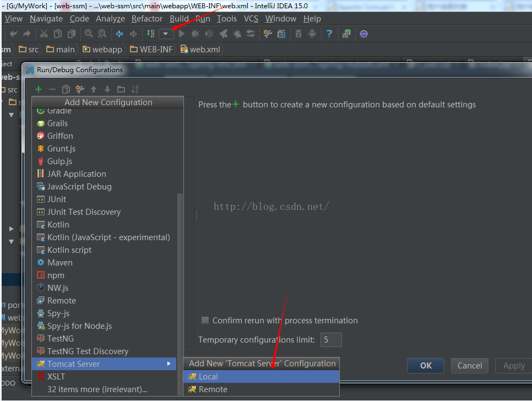Click the JRebel panel icon with green arrow

[x=346, y=34]
